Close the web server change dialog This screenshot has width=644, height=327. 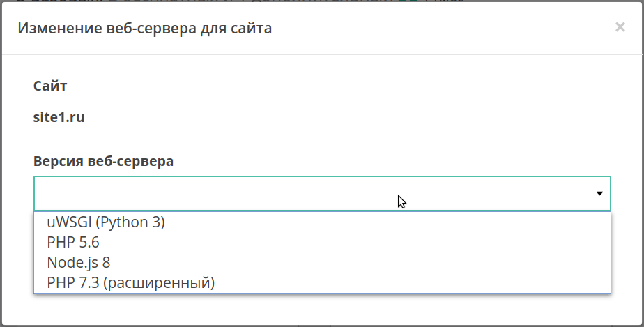pyautogui.click(x=620, y=27)
